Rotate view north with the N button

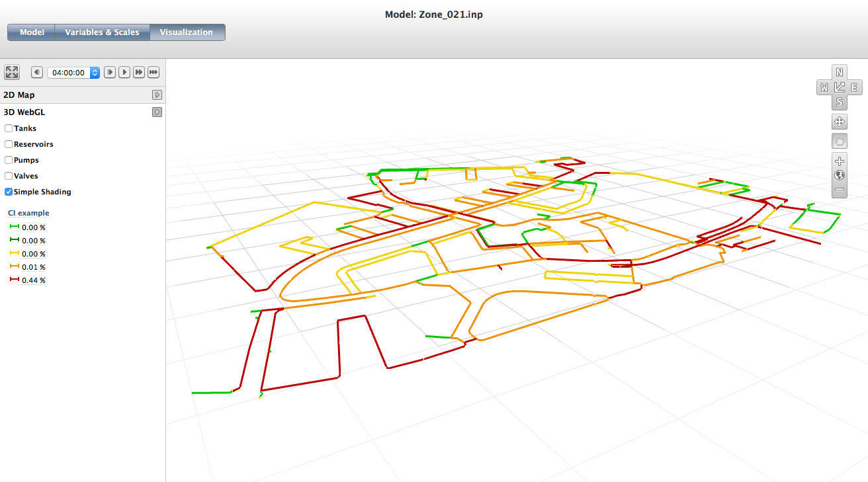pos(840,72)
